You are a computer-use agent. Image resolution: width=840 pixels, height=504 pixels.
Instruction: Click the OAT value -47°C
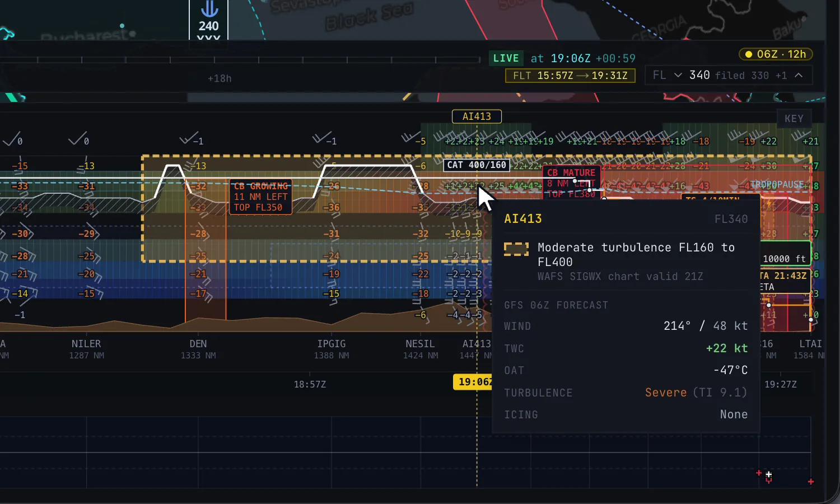click(730, 370)
